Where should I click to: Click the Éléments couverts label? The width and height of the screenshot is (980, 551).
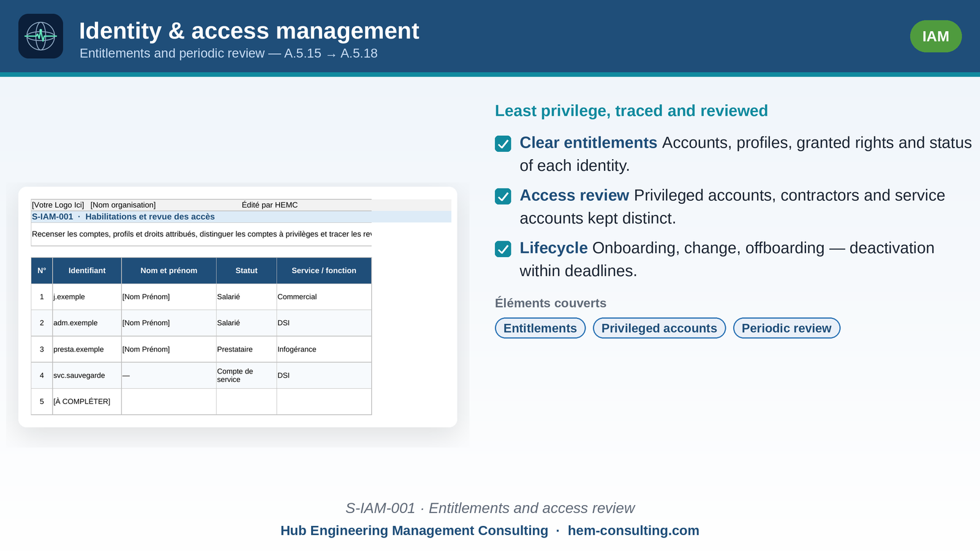click(551, 303)
